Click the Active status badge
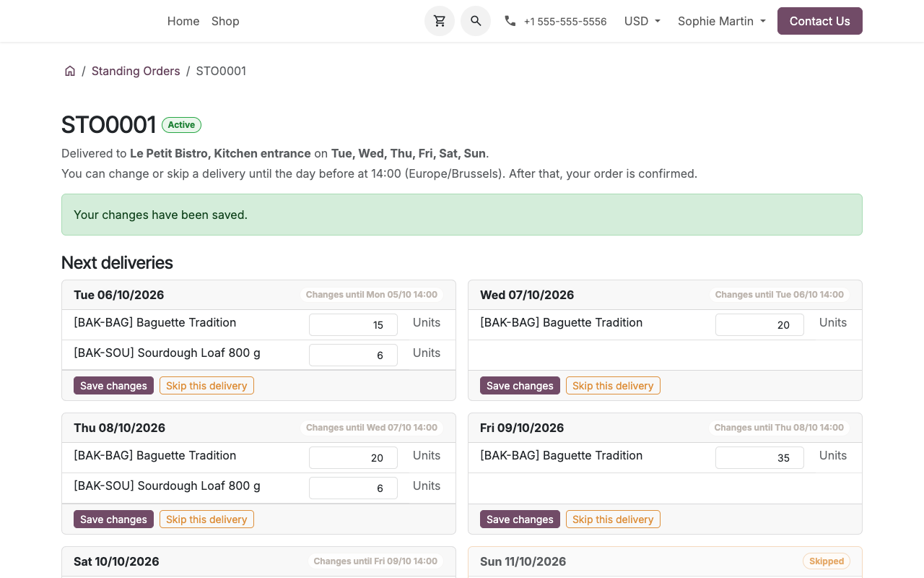Viewport: 924px width, 578px height. coord(181,125)
